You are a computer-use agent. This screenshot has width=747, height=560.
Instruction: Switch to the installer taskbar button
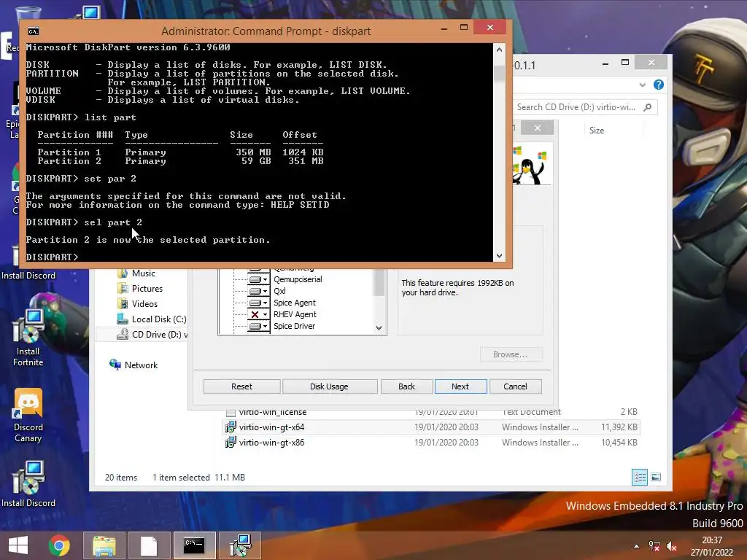[x=239, y=545]
